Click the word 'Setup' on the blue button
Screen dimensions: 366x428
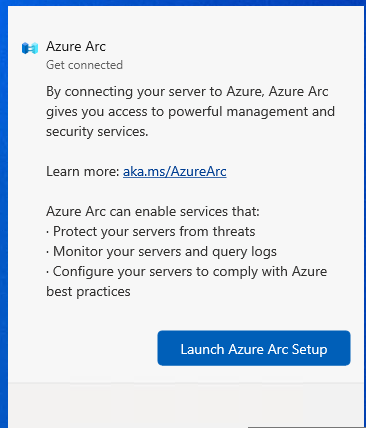tap(309, 350)
